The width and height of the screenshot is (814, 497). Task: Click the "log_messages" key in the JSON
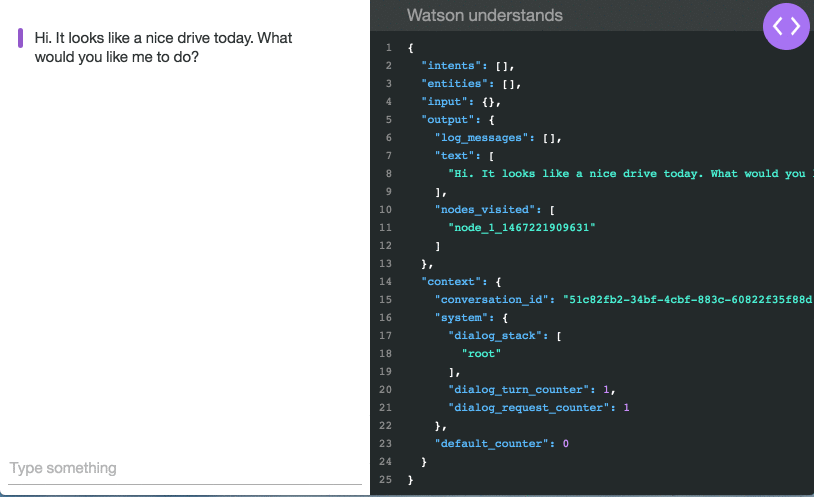481,138
